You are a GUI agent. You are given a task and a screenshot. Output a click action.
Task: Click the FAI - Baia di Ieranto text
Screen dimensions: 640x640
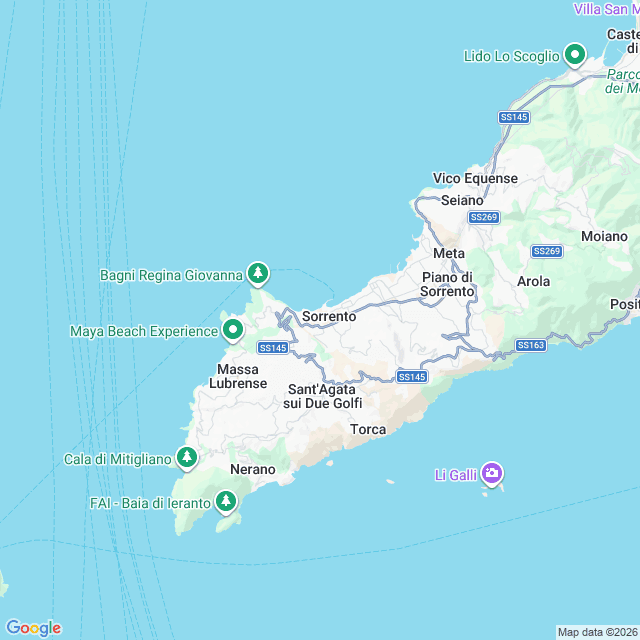[150, 503]
